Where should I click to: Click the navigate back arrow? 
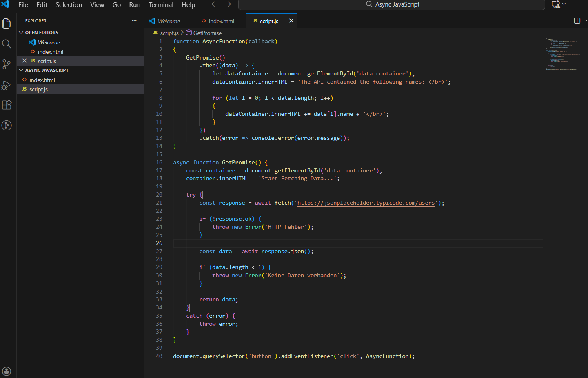215,4
